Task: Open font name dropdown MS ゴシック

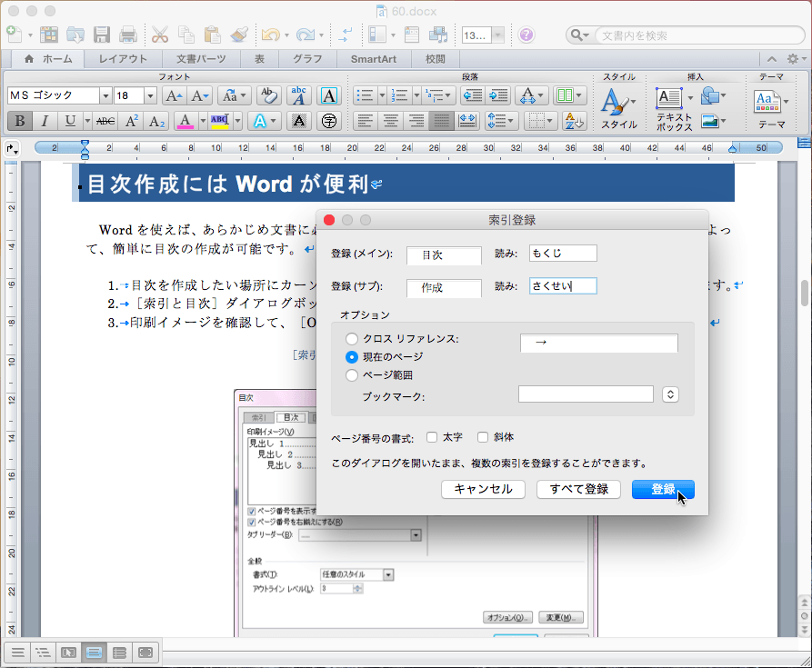Action: click(x=105, y=95)
